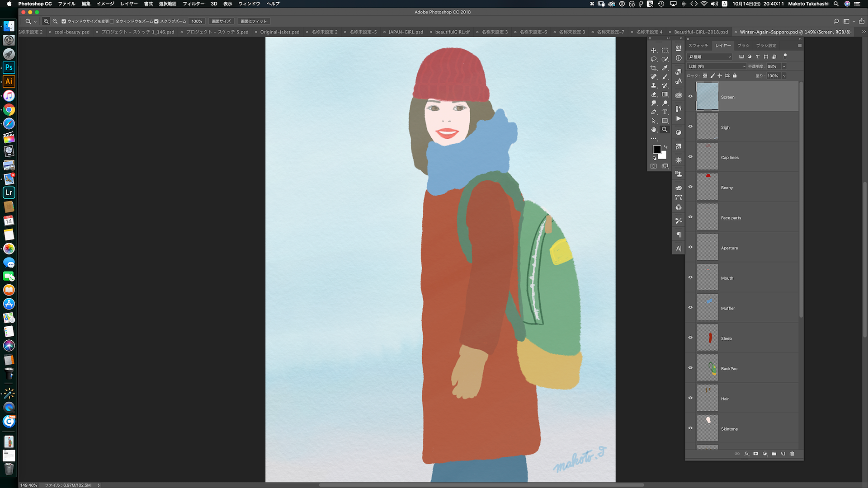The image size is (868, 488).
Task: Open the blend mode dropdown
Action: click(x=717, y=66)
